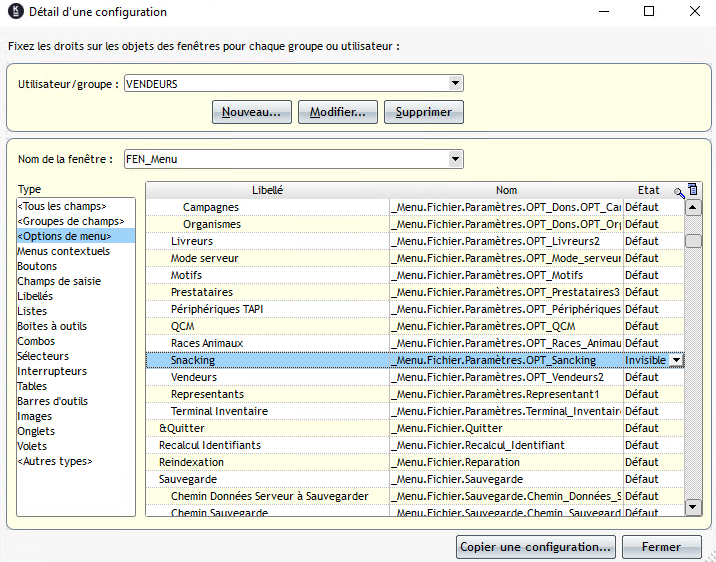Click the scroll up arrow of table
Screen dimensions: 716x562
[x=693, y=208]
